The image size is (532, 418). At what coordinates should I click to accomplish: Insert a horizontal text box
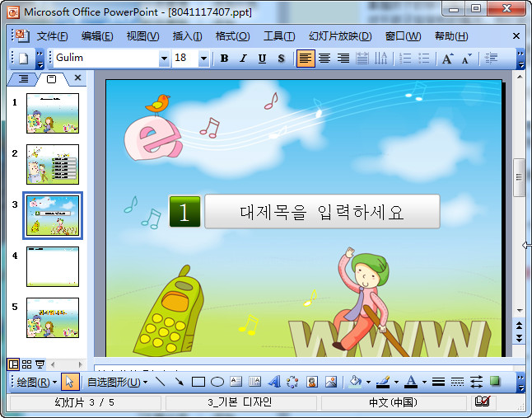click(236, 382)
